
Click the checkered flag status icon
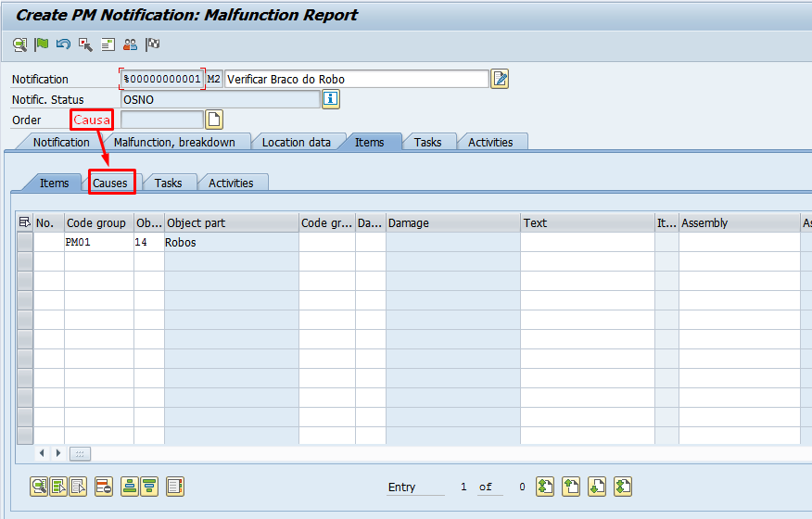click(152, 44)
